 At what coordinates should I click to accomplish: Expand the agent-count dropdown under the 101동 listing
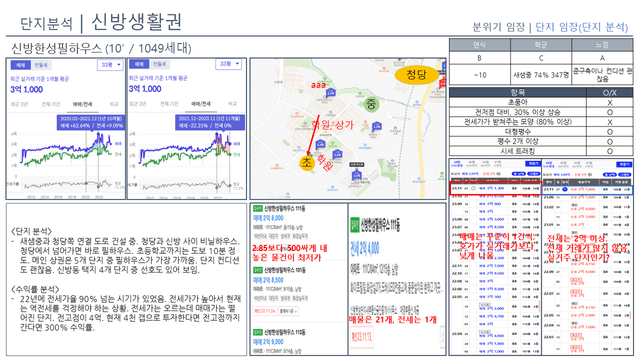[x=289, y=311]
